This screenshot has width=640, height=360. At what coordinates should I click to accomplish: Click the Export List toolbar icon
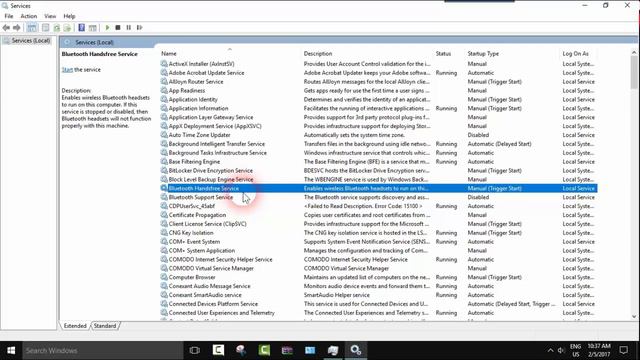(x=67, y=28)
